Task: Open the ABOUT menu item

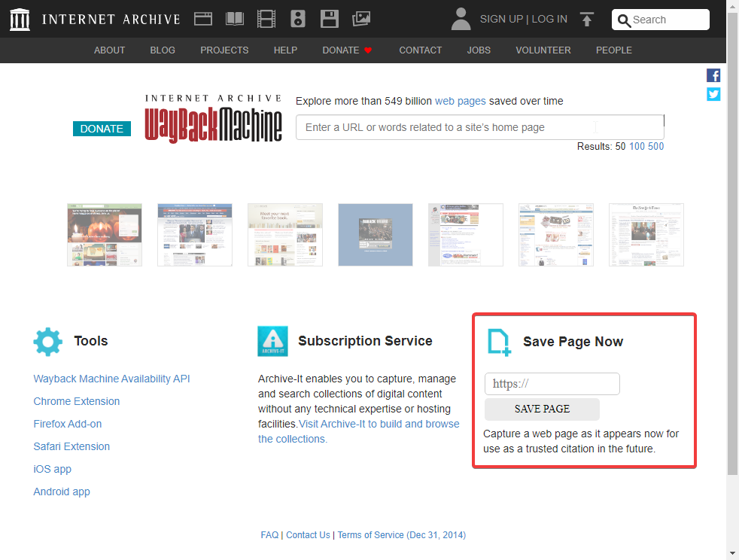Action: point(109,50)
